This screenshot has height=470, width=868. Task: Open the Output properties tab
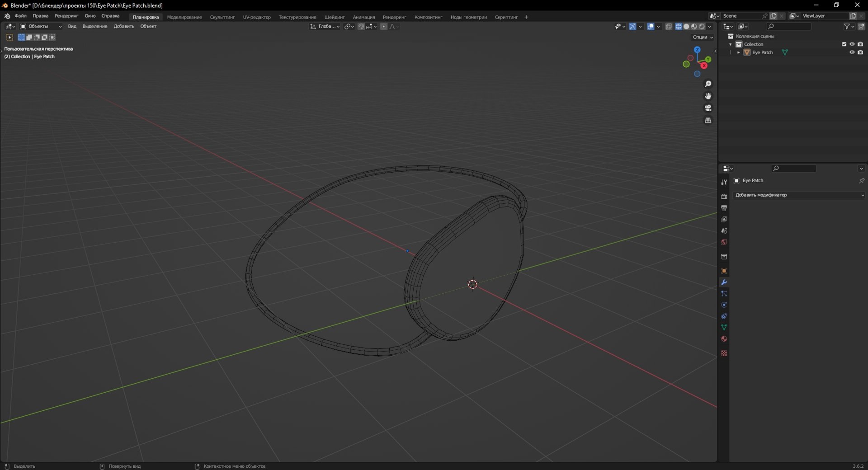(724, 208)
